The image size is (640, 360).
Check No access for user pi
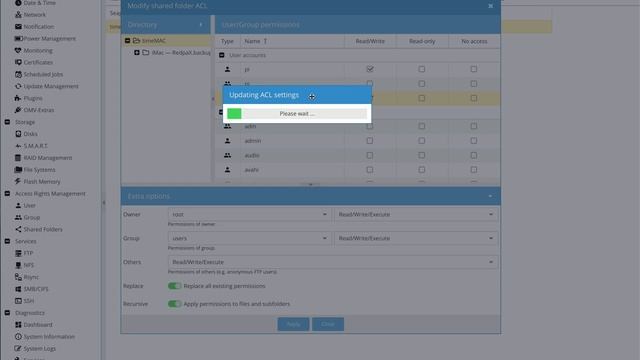click(x=473, y=69)
